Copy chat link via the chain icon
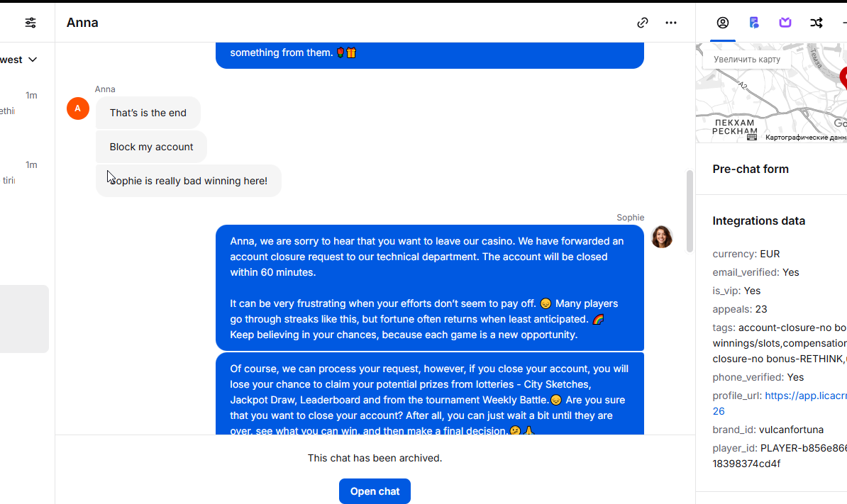The height and width of the screenshot is (504, 847). (642, 23)
